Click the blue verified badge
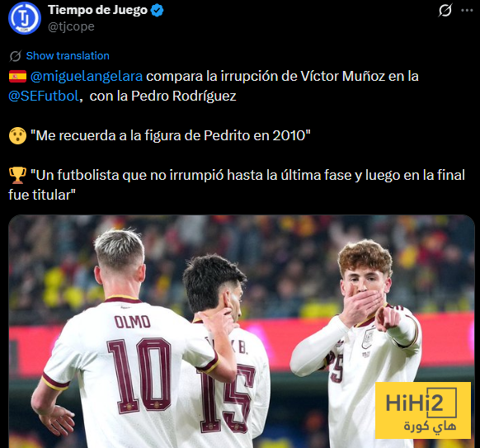The image size is (480, 448). 157,11
